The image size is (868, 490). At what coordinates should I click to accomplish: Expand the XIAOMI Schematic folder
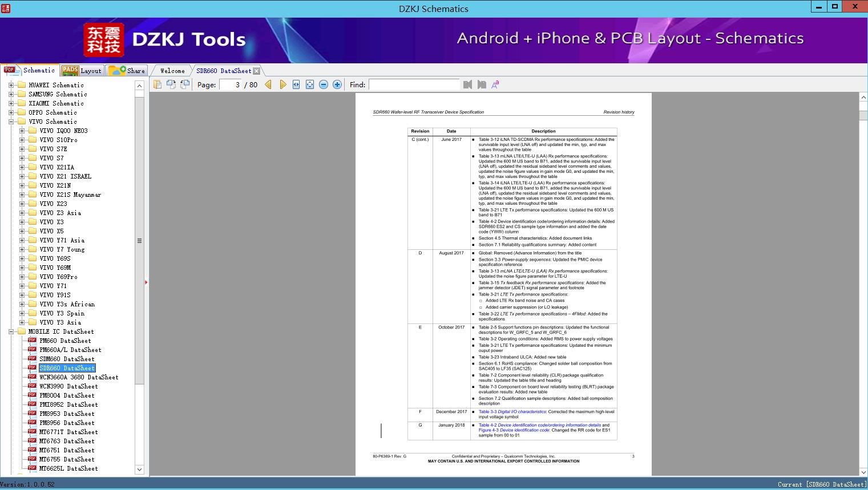[11, 103]
